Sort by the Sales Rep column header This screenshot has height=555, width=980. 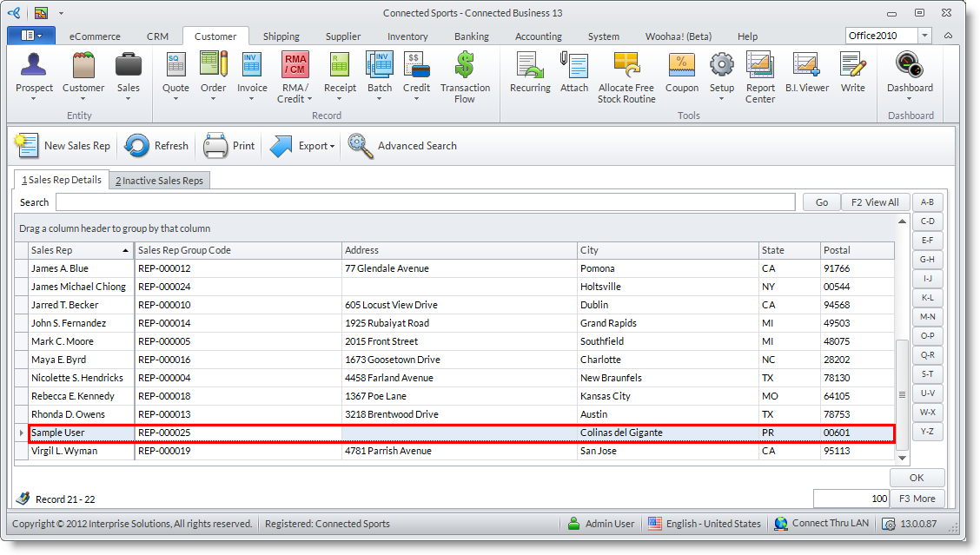point(80,250)
